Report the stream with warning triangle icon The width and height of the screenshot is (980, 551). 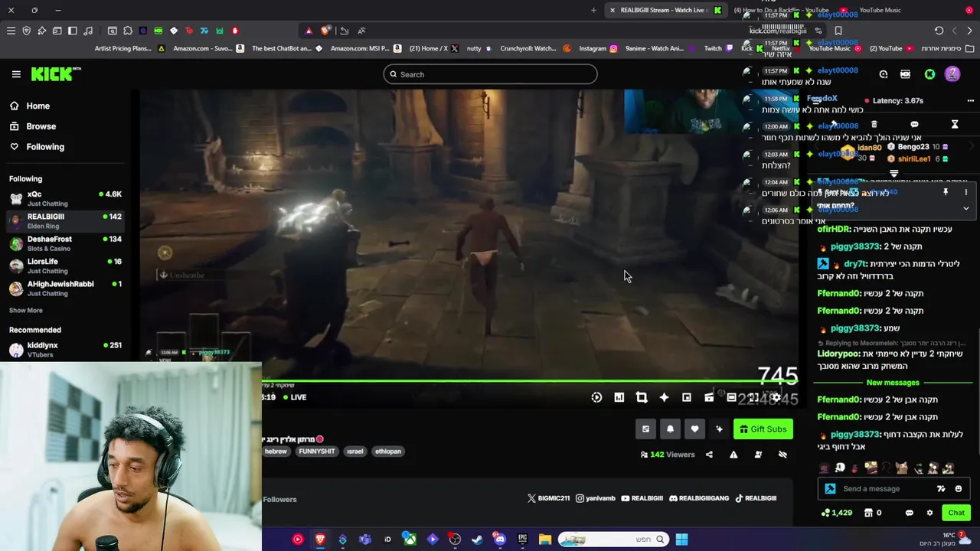pyautogui.click(x=733, y=455)
